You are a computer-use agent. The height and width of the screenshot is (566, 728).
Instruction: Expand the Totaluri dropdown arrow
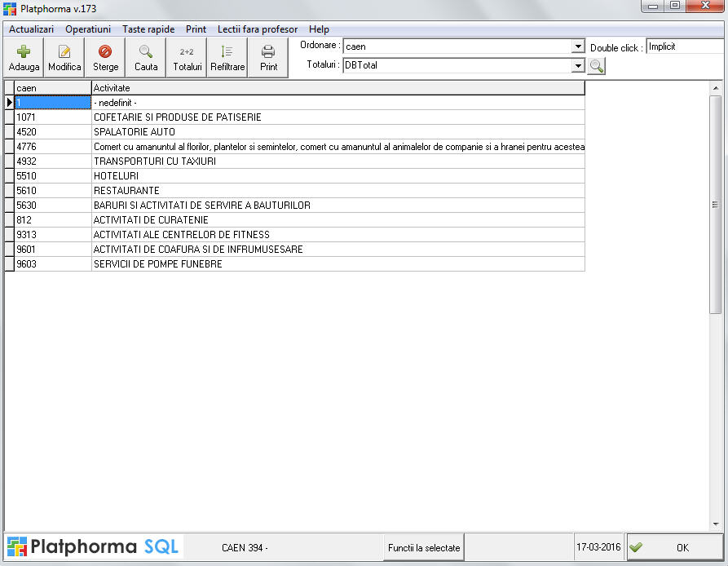[578, 65]
